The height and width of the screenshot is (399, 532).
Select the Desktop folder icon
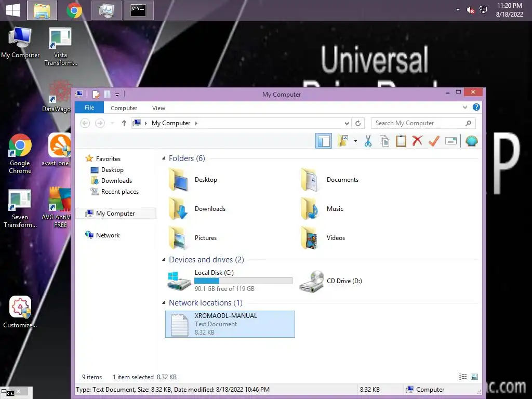(178, 180)
